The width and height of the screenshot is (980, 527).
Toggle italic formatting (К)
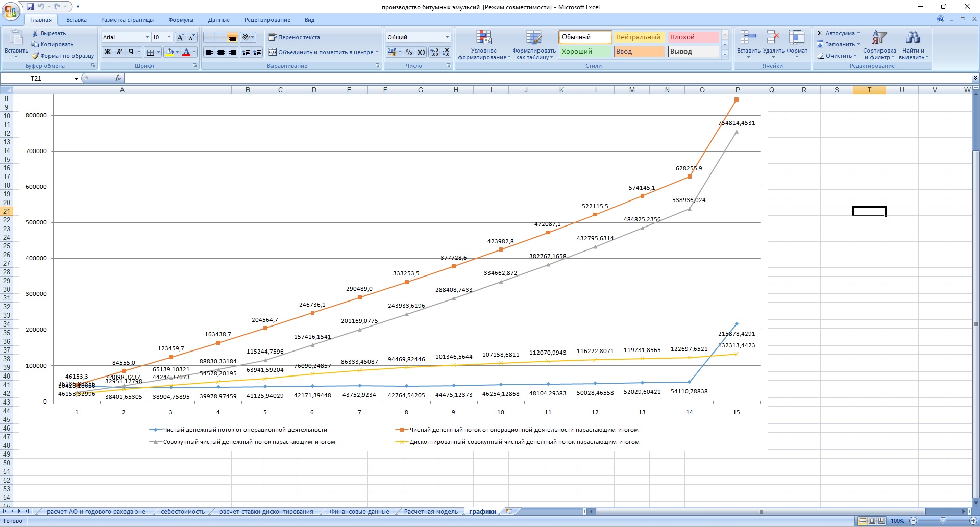[x=119, y=52]
